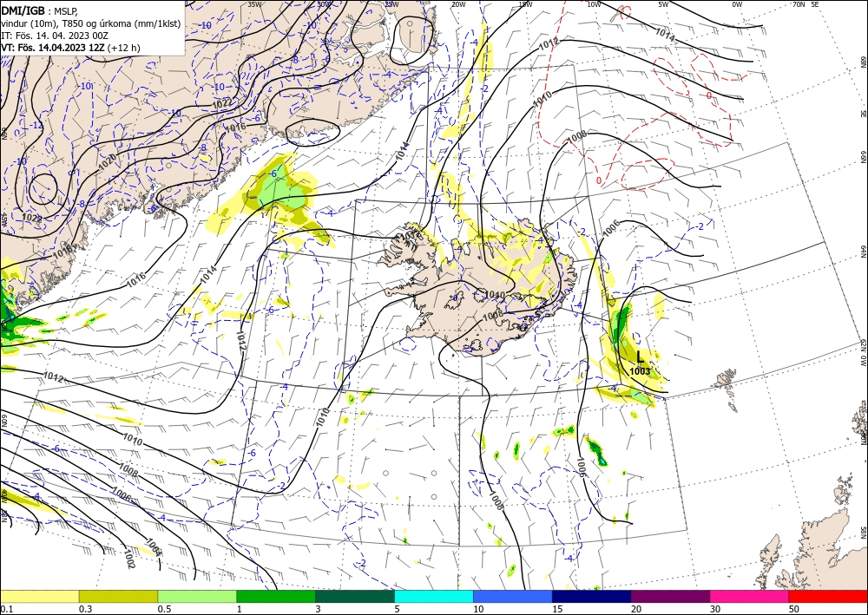Click the olive 0.3–0.5 legend swatch
The image size is (868, 615).
click(x=118, y=596)
